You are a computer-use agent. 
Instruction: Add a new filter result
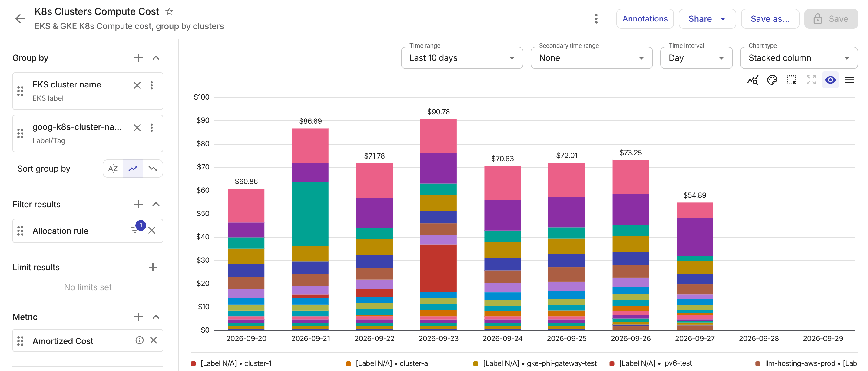(x=138, y=204)
